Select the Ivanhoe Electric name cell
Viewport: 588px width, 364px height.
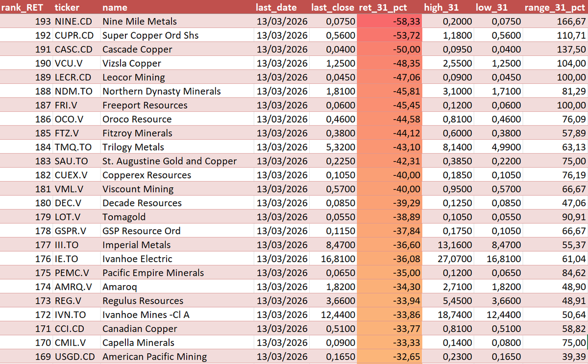click(x=177, y=259)
